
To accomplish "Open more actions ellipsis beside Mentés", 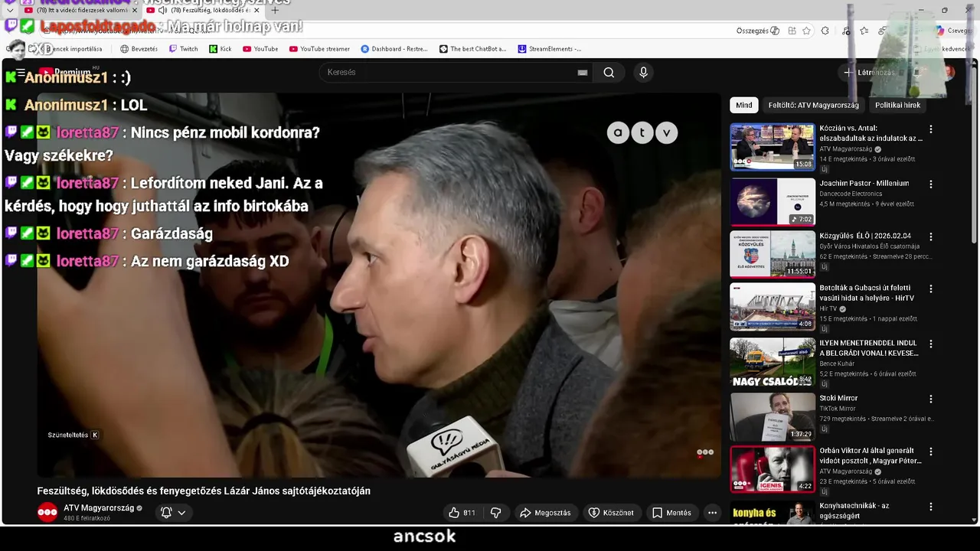I will pyautogui.click(x=712, y=513).
